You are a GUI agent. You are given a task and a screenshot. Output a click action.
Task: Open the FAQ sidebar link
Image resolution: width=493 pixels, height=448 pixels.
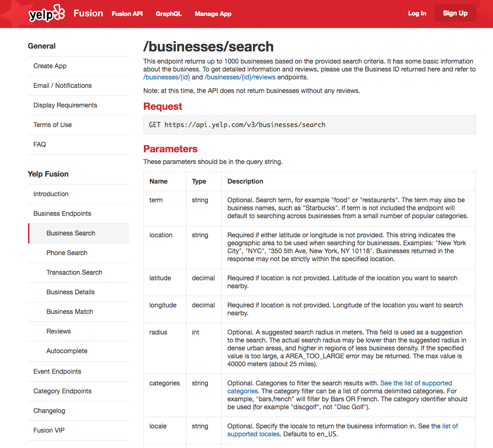[78, 144]
